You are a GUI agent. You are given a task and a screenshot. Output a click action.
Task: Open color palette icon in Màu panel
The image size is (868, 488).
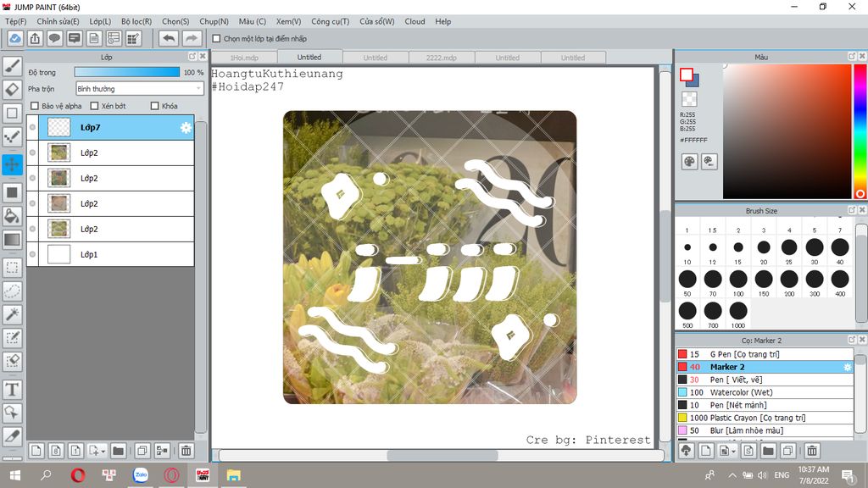[x=689, y=162]
